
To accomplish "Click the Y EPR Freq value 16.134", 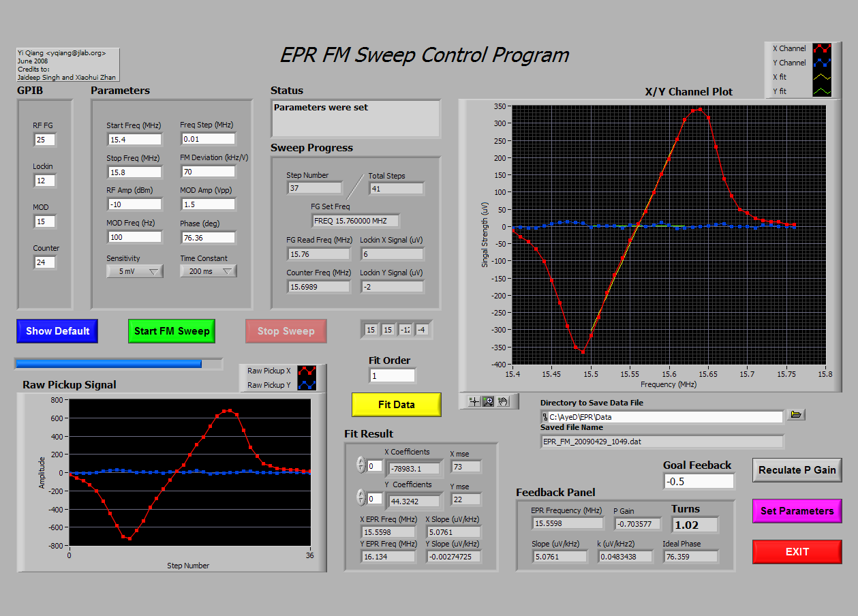I will (x=388, y=557).
